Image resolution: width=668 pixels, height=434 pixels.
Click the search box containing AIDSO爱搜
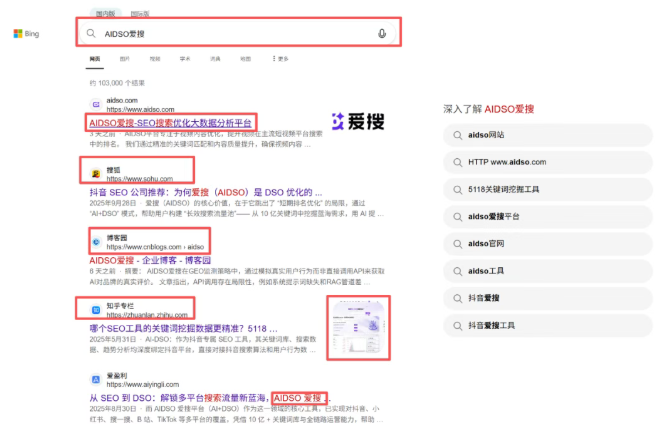[x=239, y=32]
